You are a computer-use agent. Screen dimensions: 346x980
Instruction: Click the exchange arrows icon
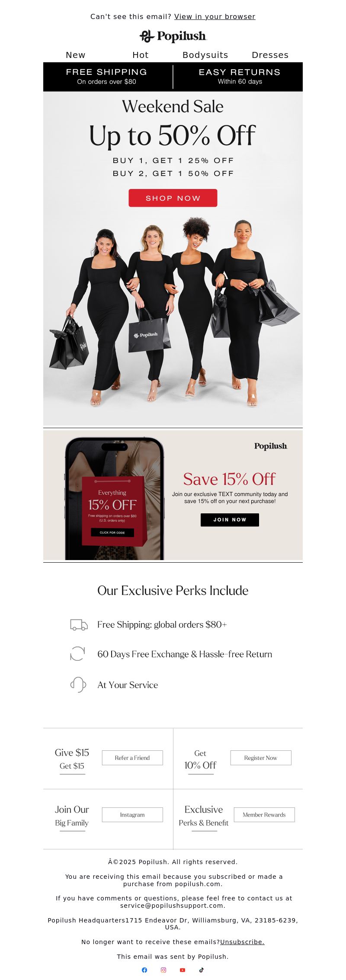tap(77, 653)
